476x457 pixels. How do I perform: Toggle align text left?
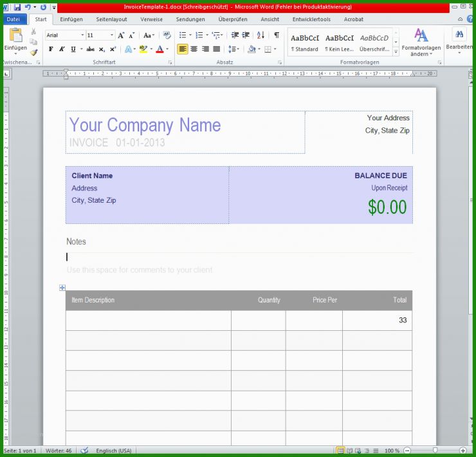[x=183, y=49]
